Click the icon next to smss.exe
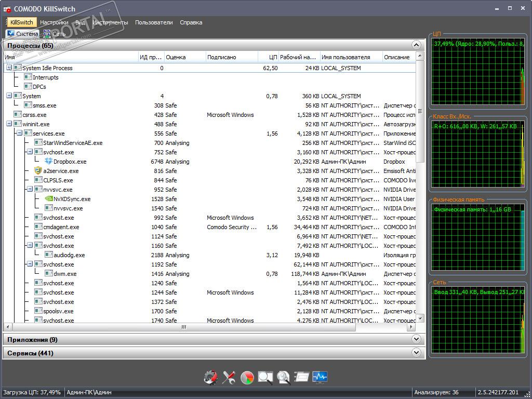The width and height of the screenshot is (532, 399). [28, 105]
